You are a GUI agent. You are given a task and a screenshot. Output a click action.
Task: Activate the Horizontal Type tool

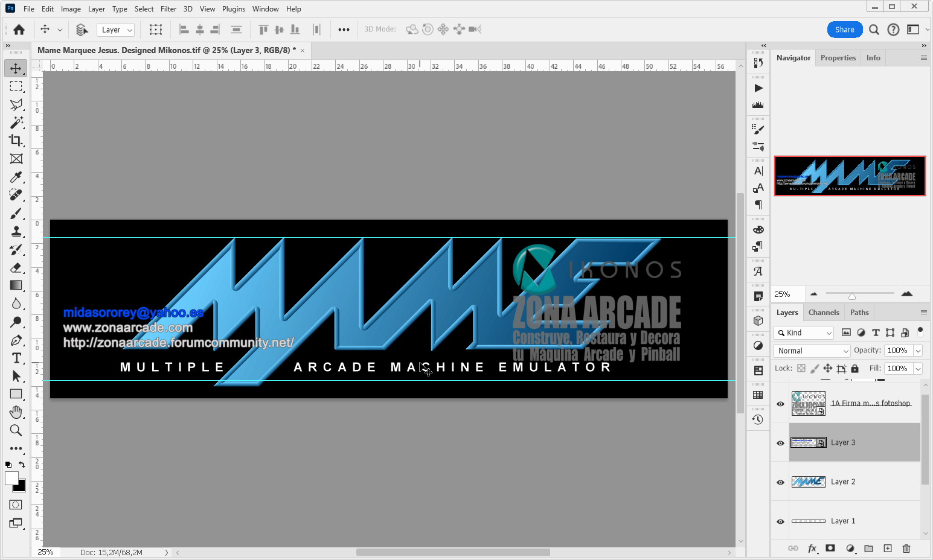(x=16, y=358)
